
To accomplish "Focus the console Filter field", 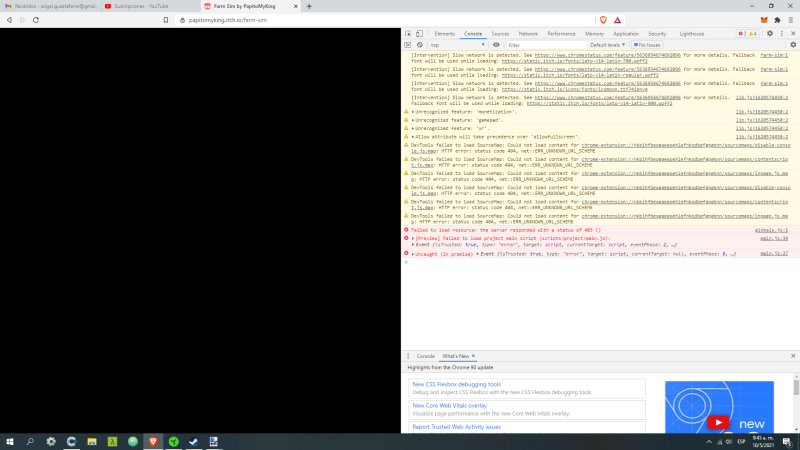I will point(546,45).
